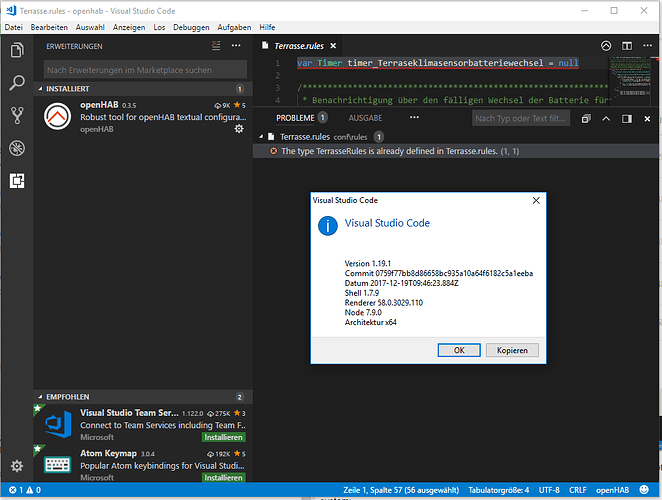Click the openHAB icon in editor toolbar
This screenshot has height=500, width=662.
coord(606,46)
